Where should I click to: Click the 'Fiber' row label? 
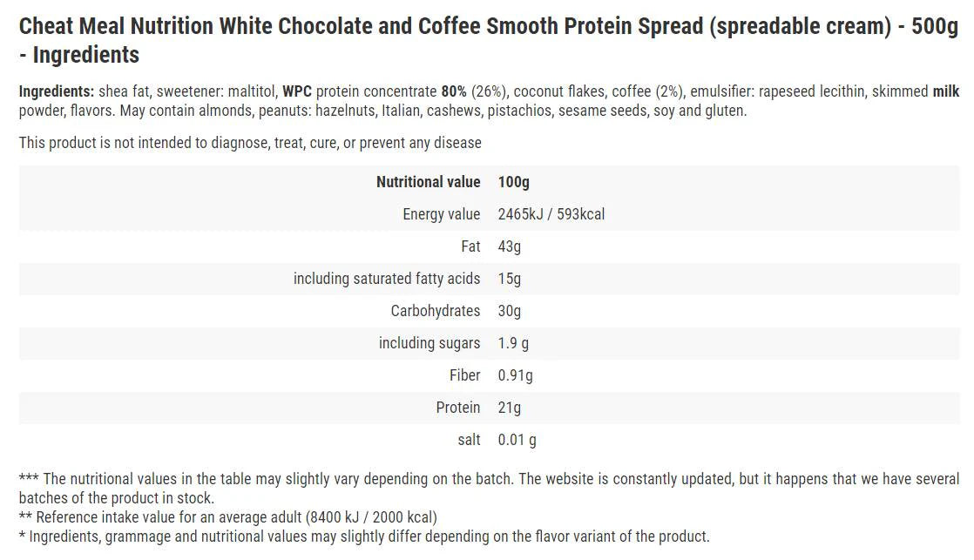coord(464,375)
